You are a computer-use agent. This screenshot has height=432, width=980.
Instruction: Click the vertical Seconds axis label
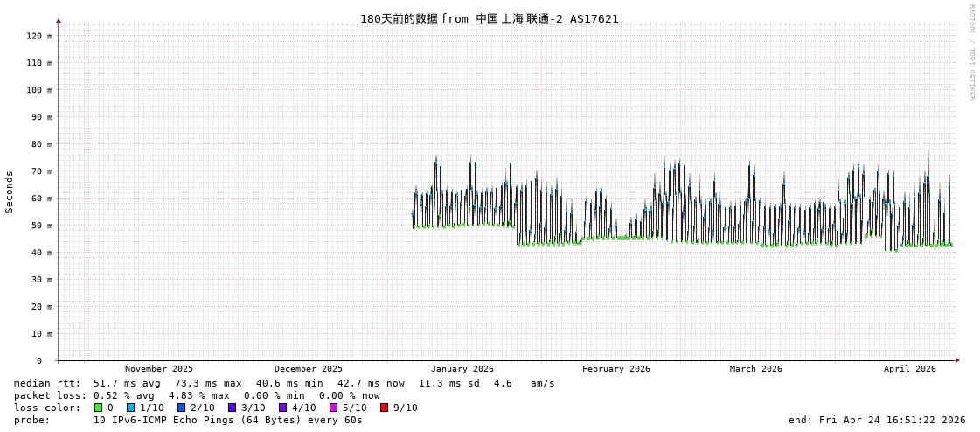(x=10, y=192)
